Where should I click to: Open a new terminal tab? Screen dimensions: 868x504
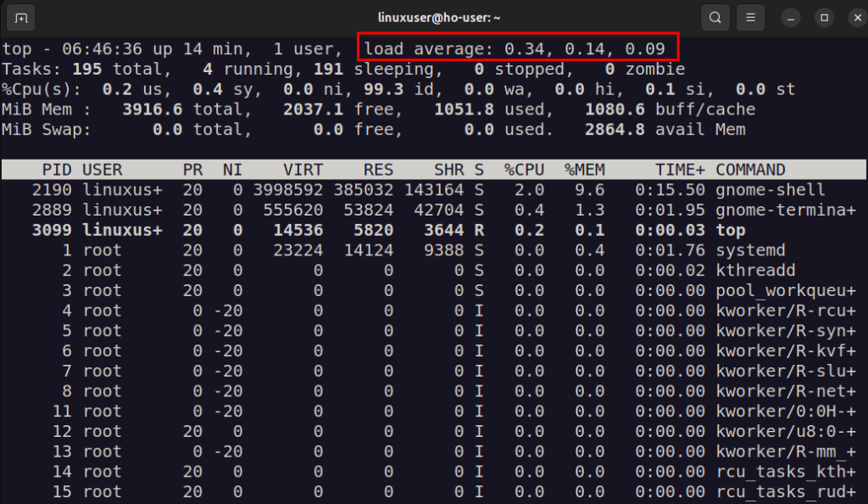coord(21,17)
